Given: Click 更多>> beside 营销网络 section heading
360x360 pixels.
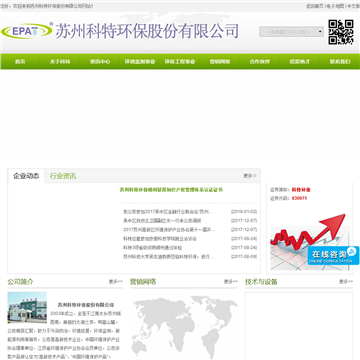Looking at the screenshot, I should pyautogui.click(x=231, y=282).
